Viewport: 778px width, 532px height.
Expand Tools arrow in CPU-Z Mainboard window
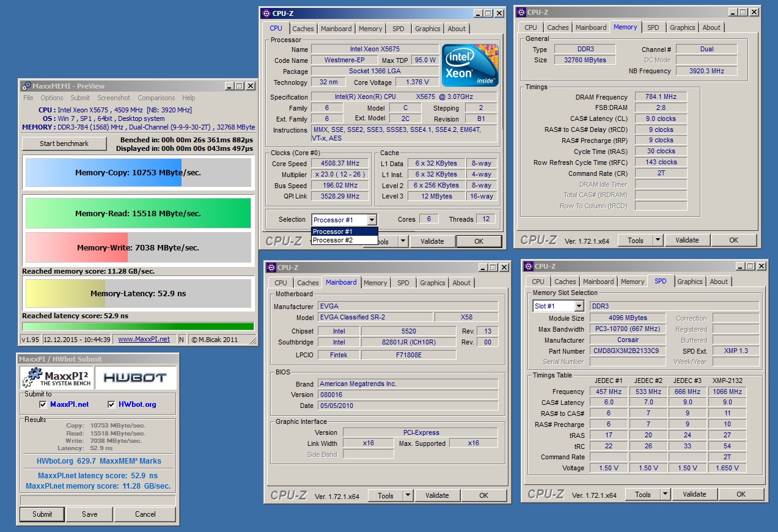(x=408, y=495)
